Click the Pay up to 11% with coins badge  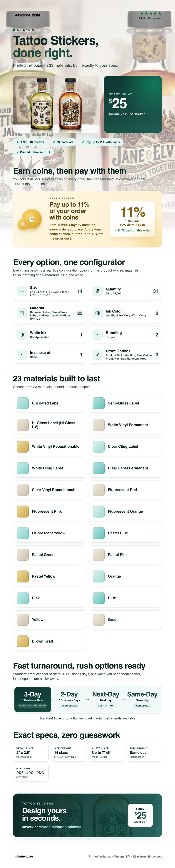coord(101,142)
